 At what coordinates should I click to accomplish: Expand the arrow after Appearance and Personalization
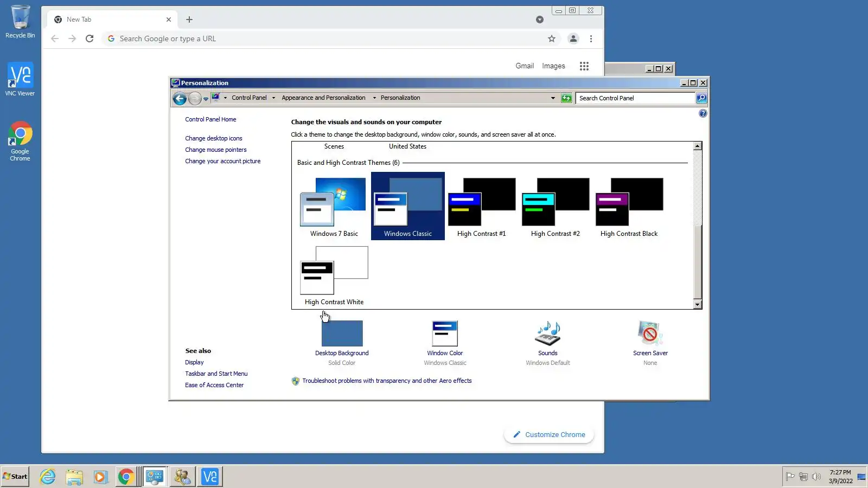pyautogui.click(x=374, y=98)
